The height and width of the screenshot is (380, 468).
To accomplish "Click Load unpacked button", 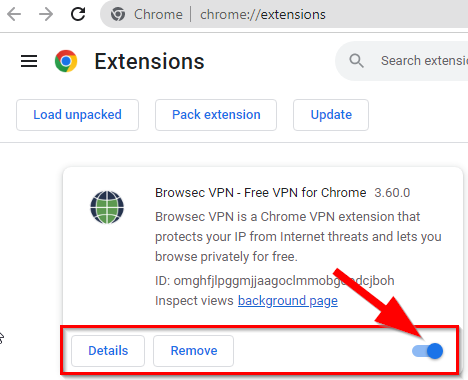I will [x=77, y=115].
